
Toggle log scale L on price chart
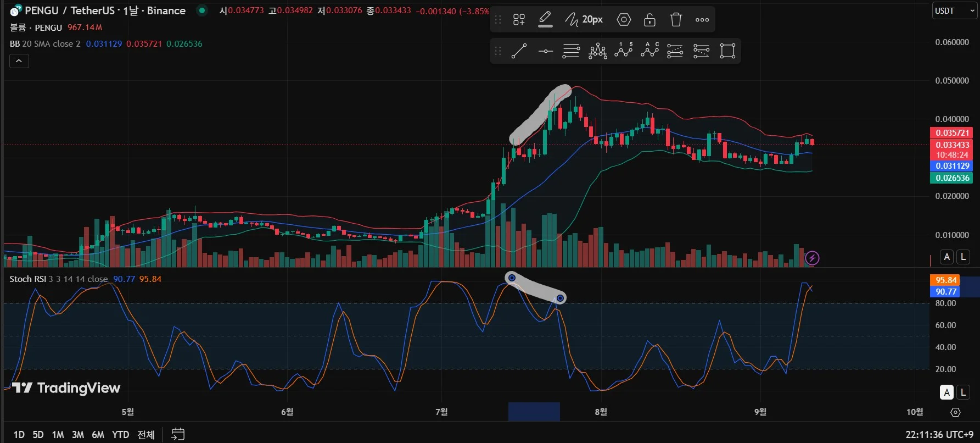963,257
